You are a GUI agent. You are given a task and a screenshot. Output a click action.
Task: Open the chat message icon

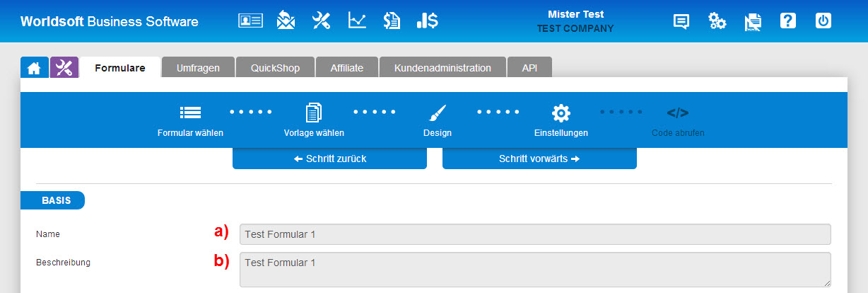[x=681, y=21]
